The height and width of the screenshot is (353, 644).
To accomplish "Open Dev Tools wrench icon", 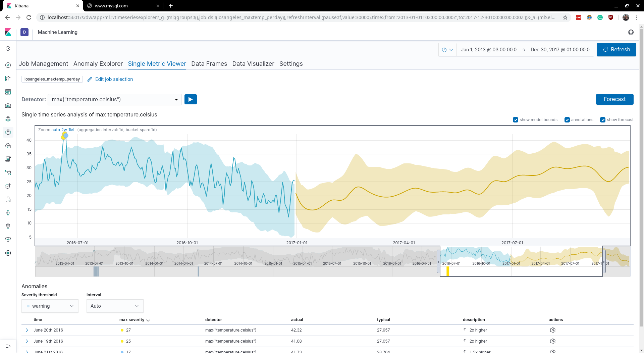I will click(8, 226).
